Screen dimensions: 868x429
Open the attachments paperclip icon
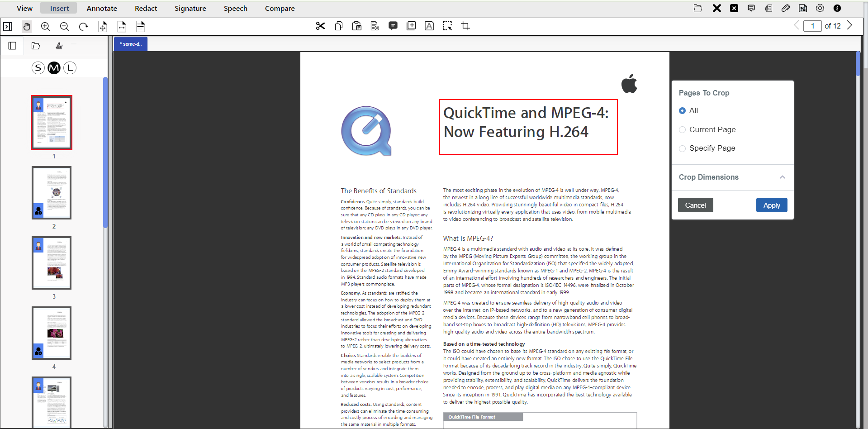(786, 8)
